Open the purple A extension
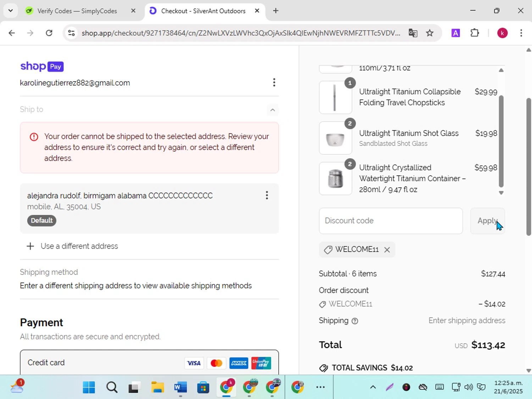 pos(456,33)
